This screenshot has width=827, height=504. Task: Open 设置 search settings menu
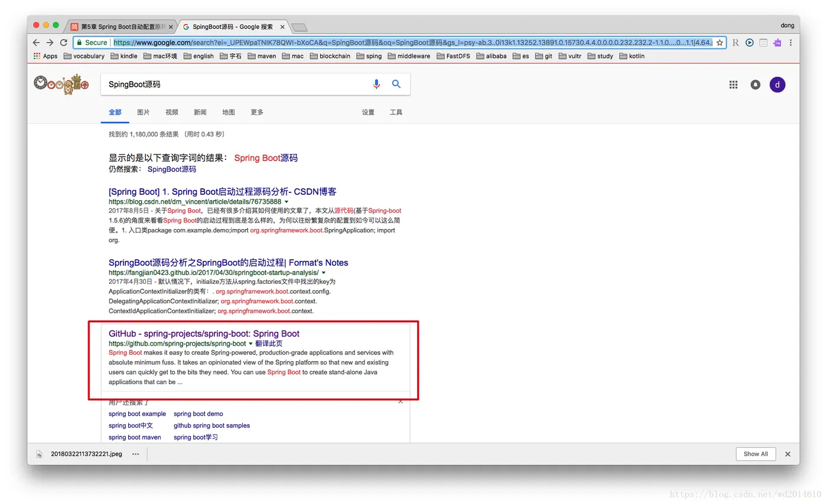[368, 112]
